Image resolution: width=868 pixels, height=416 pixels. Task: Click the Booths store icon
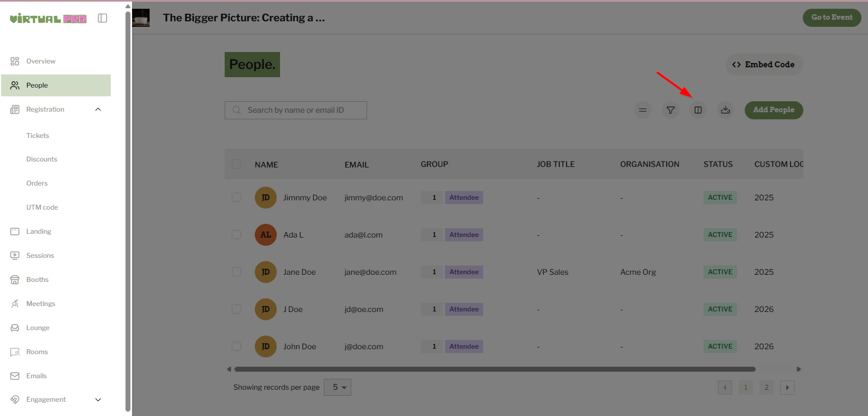point(15,280)
